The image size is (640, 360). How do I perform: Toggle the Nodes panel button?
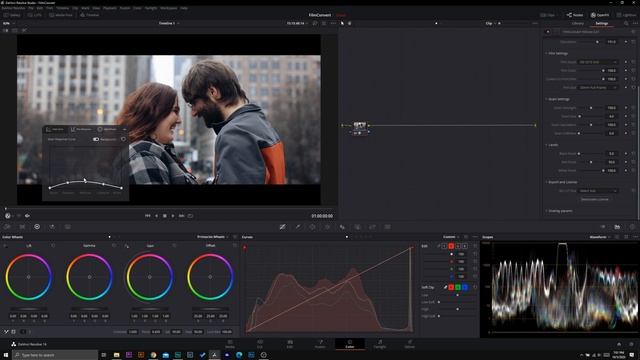pyautogui.click(x=575, y=15)
